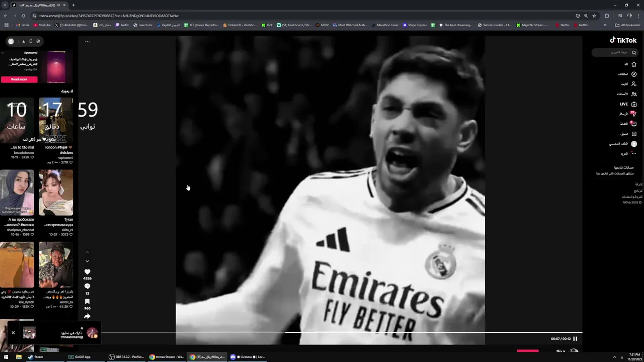This screenshot has width=644, height=362.
Task: Open the Marathon Timer bookmark
Action: coord(384,25)
